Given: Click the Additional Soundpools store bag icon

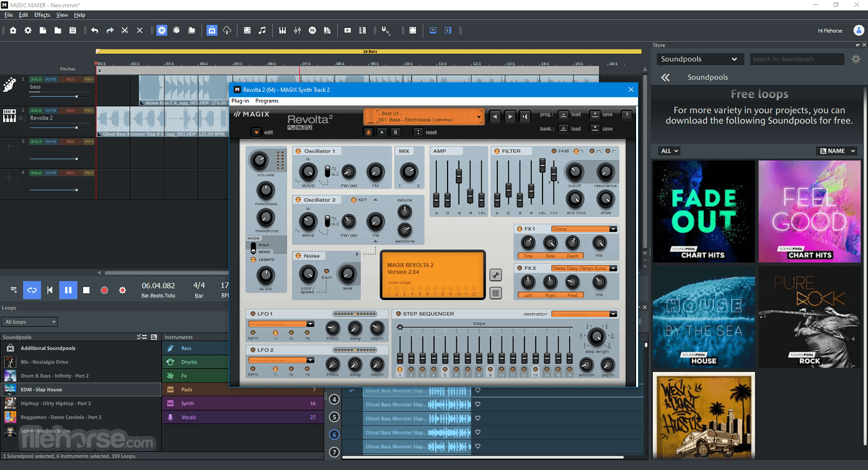Looking at the screenshot, I should pyautogui.click(x=11, y=348).
